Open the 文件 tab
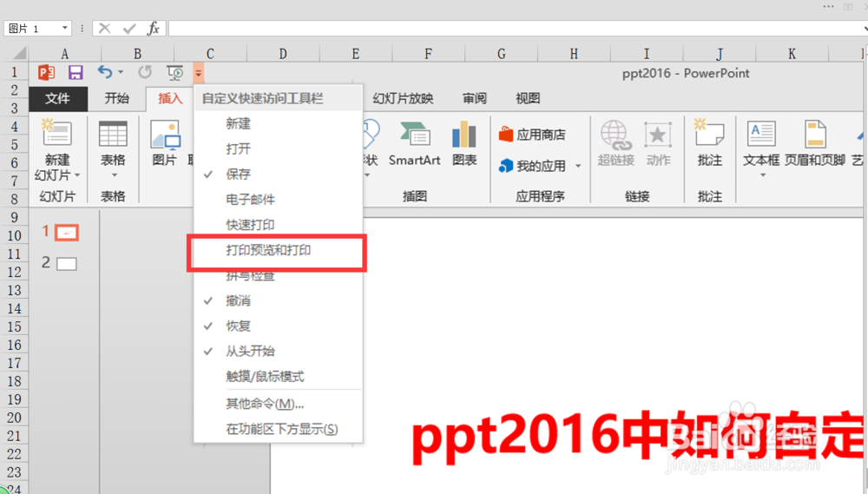Screen dimensions: 868x494 click(x=57, y=99)
